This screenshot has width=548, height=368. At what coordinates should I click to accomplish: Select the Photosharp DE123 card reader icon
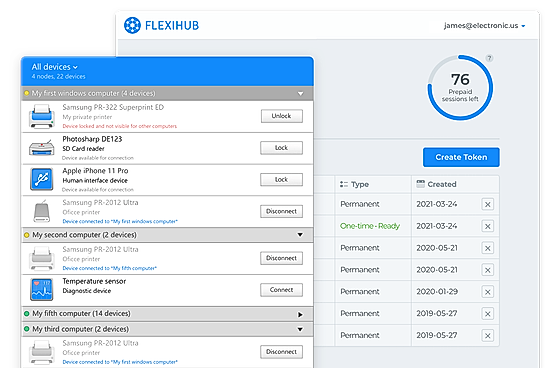(42, 148)
